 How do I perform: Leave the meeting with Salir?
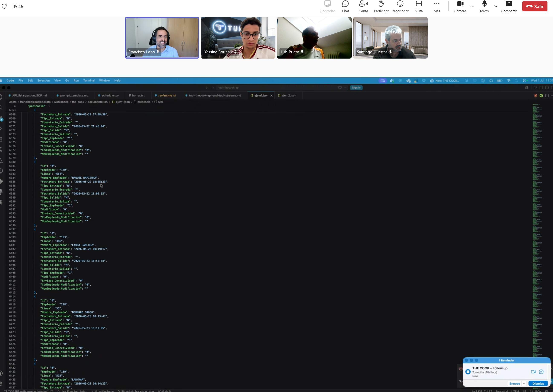coord(535,6)
